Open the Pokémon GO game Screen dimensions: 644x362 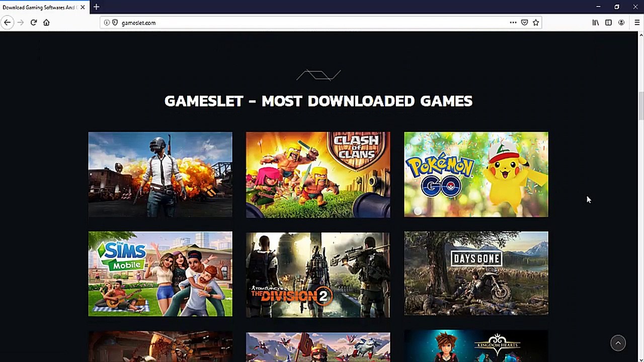click(476, 174)
